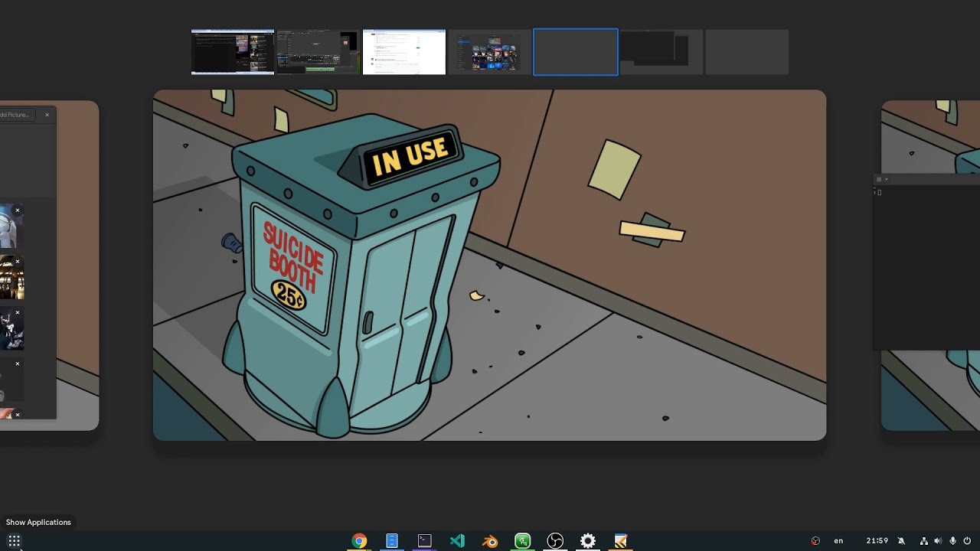Viewport: 980px width, 551px height.
Task: Activate the center workspace with Suicide Booth wallpaper
Action: [490, 265]
